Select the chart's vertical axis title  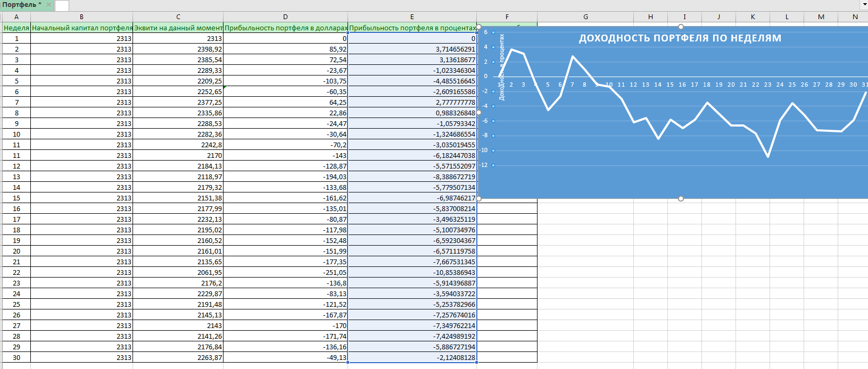(x=501, y=67)
